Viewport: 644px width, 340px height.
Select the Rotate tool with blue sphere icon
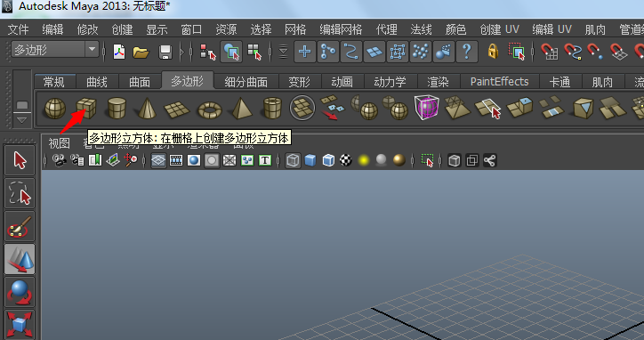(20, 292)
